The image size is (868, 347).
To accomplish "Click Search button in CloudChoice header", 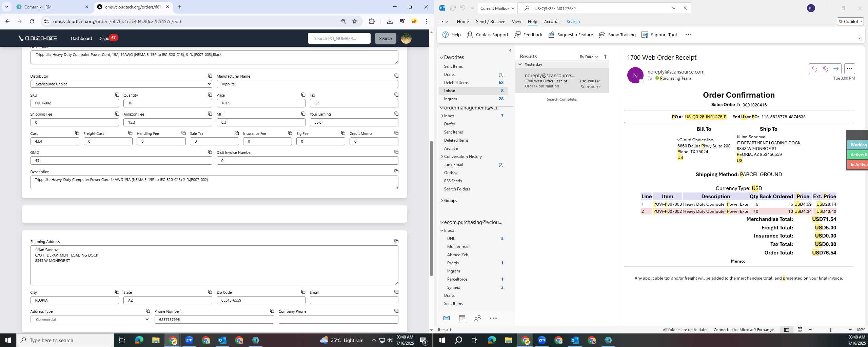I will (x=386, y=38).
